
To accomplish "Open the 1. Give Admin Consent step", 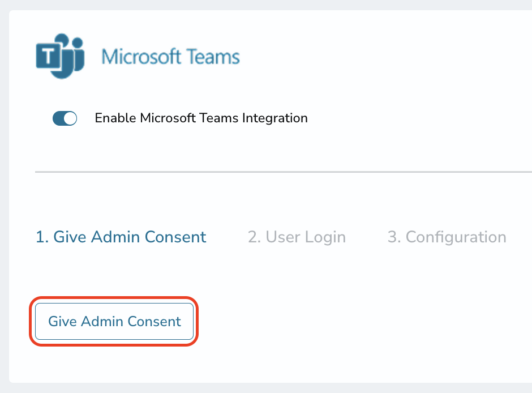I will (121, 237).
